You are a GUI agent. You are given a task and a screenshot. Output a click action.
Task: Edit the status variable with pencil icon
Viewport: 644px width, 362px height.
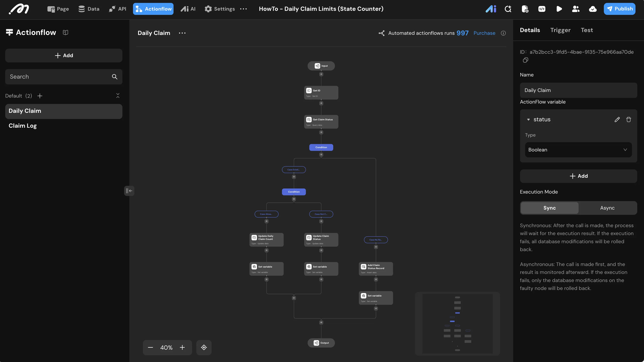click(617, 120)
